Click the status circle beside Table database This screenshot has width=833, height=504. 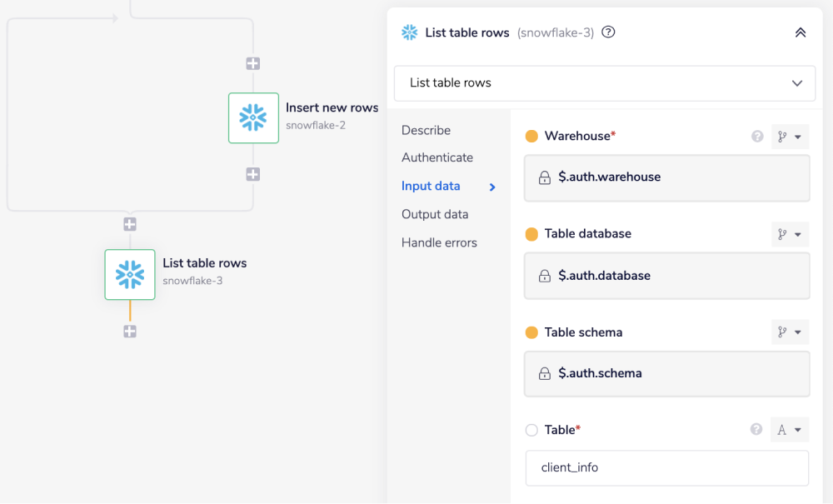(x=533, y=234)
